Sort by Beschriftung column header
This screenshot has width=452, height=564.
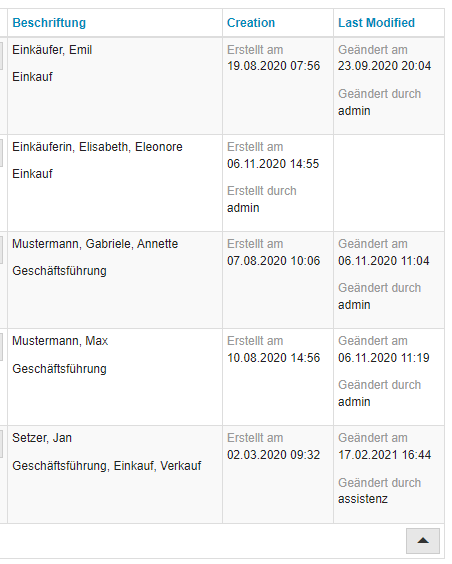(49, 23)
